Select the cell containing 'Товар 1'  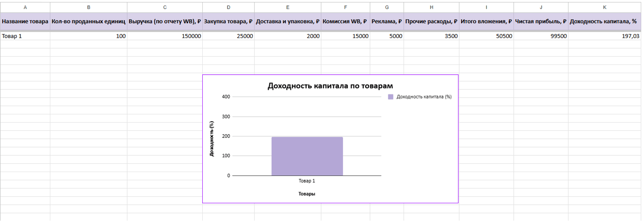point(25,36)
